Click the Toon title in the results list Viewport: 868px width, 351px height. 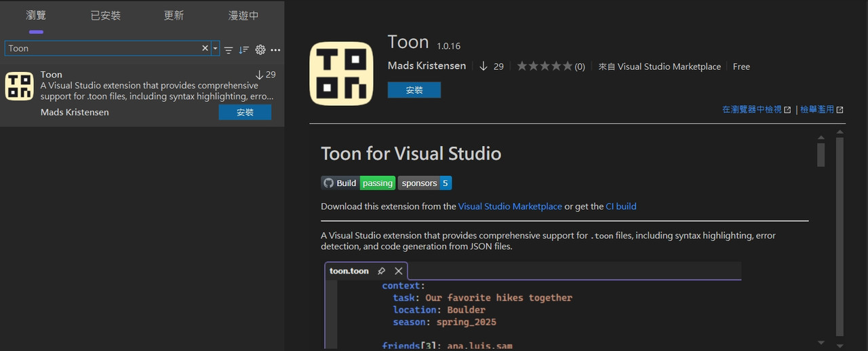(52, 75)
